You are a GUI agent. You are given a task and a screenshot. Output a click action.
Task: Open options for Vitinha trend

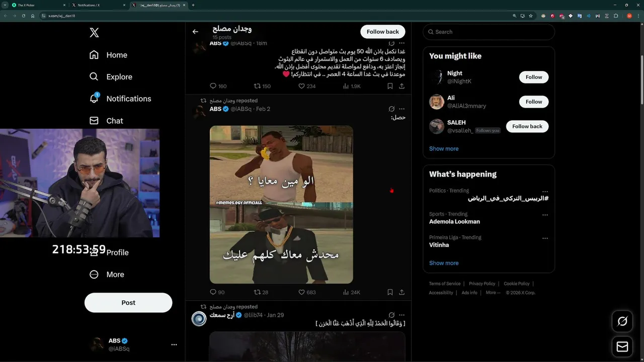click(x=545, y=239)
